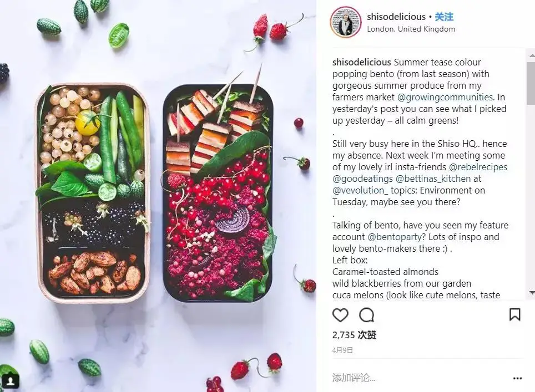The width and height of the screenshot is (535, 392).
Task: Click the caption scrollbar up arrow
Action: click(532, 55)
